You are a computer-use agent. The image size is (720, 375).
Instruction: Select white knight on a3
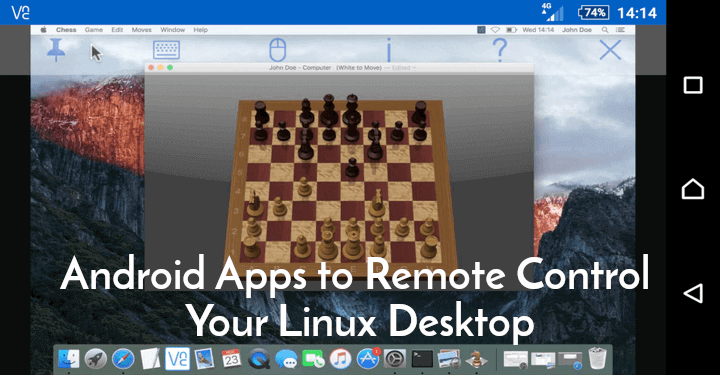[254, 204]
